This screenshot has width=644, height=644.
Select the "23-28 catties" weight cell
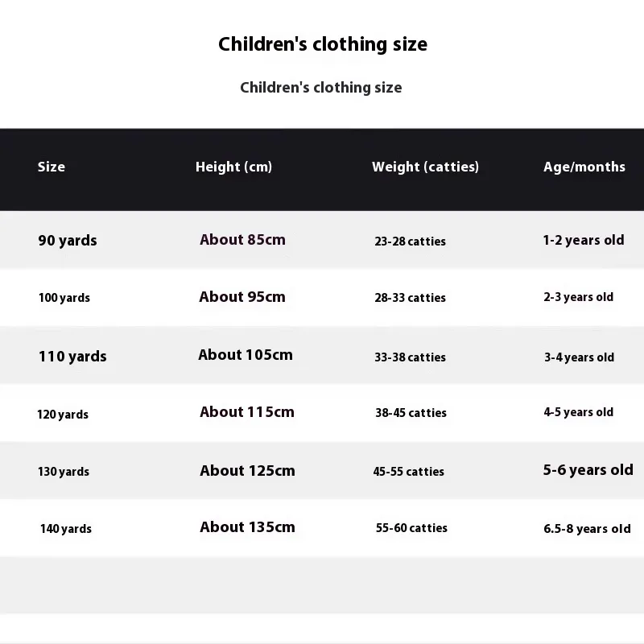tap(410, 242)
